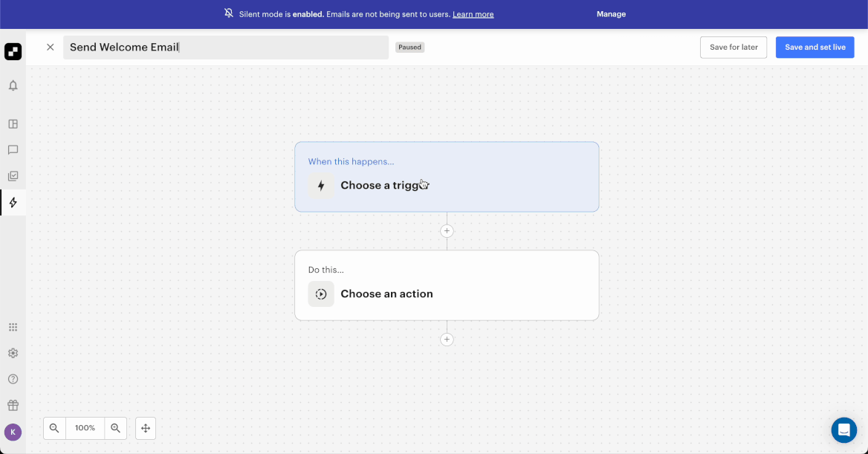Screen dimensions: 868x454
Task: Click the 100% zoom level value
Action: tap(85, 428)
